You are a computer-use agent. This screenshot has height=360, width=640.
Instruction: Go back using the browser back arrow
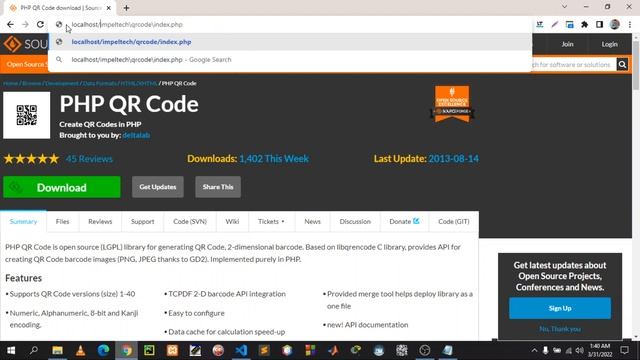pyautogui.click(x=10, y=24)
